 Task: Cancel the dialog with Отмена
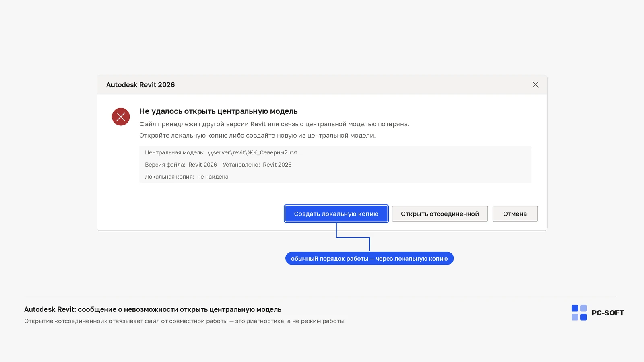click(515, 214)
